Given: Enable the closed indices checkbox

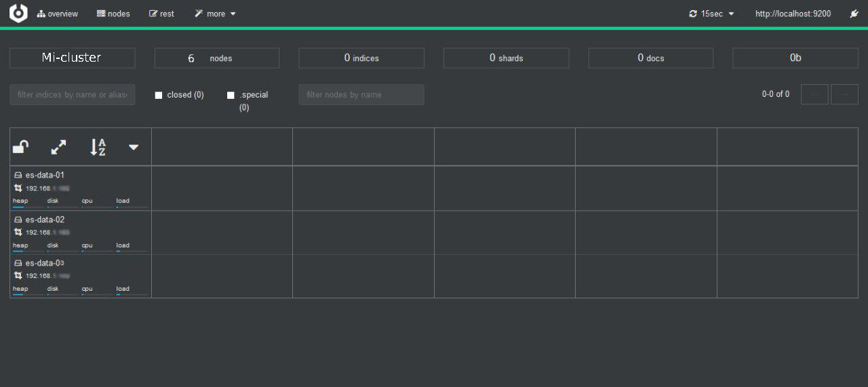Looking at the screenshot, I should pyautogui.click(x=159, y=96).
